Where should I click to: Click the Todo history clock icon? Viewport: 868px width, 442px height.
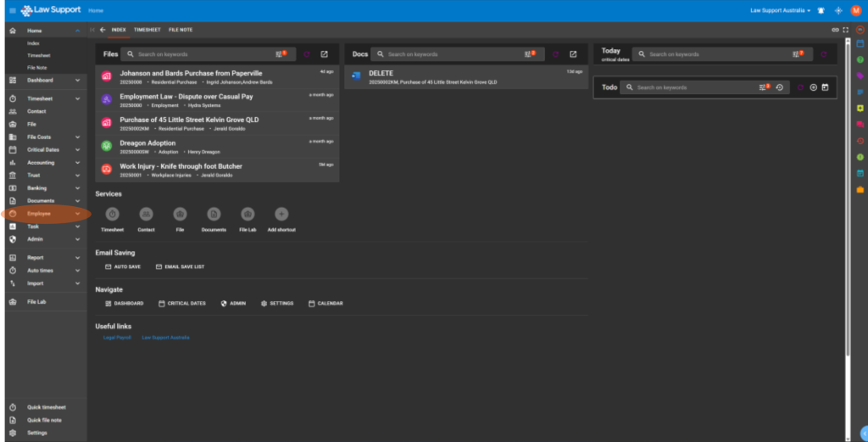click(779, 87)
